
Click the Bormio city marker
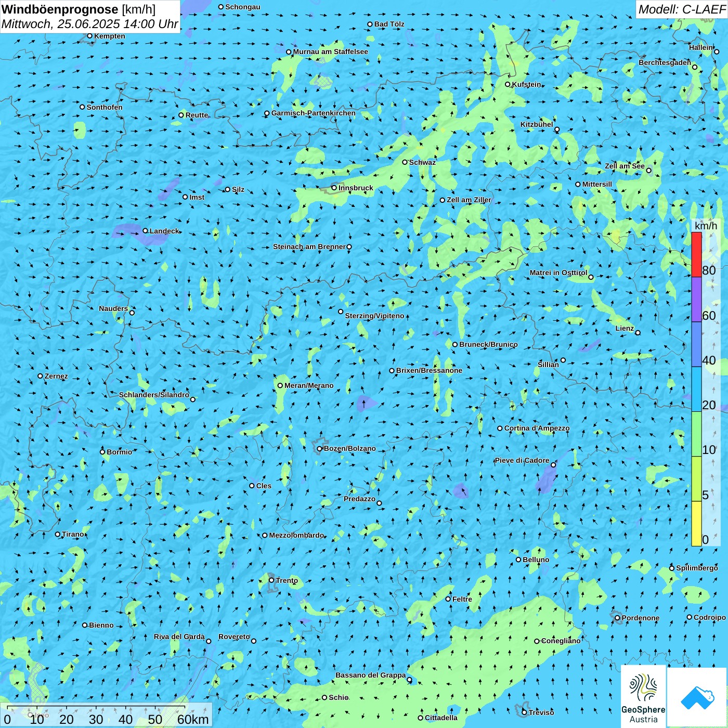coord(102,452)
